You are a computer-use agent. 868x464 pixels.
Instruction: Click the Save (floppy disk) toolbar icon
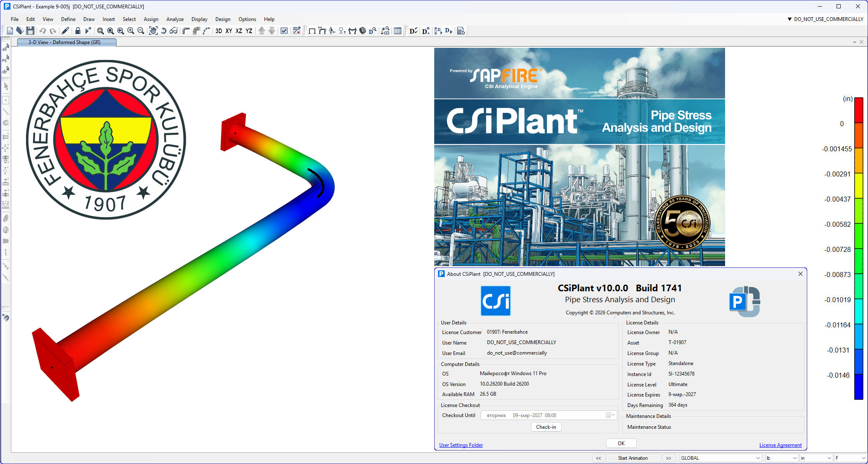pos(30,31)
